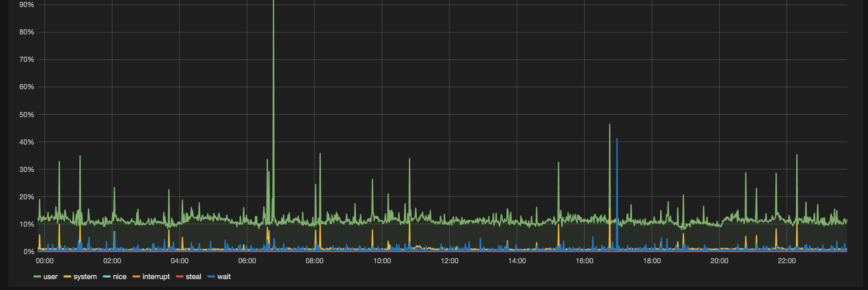Click the 08:00 time axis label
The height and width of the screenshot is (290, 868).
click(x=314, y=261)
